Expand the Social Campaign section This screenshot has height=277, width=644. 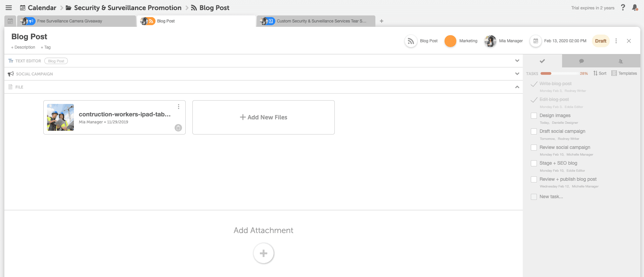[517, 74]
